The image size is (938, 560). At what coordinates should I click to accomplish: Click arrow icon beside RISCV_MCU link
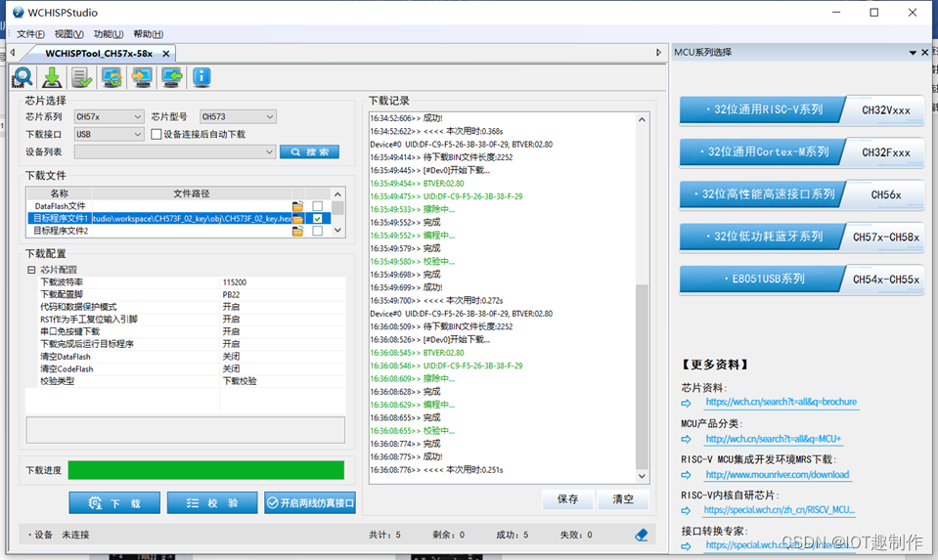click(687, 511)
